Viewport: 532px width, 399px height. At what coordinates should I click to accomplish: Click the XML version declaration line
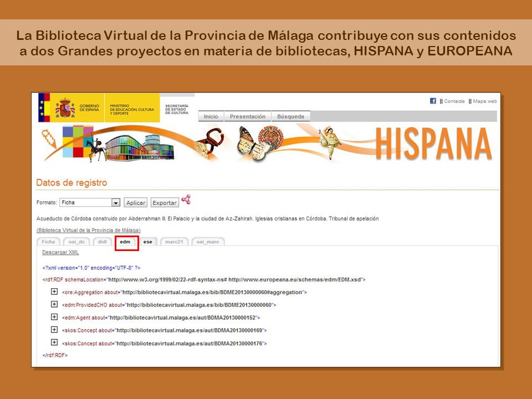[x=91, y=268]
